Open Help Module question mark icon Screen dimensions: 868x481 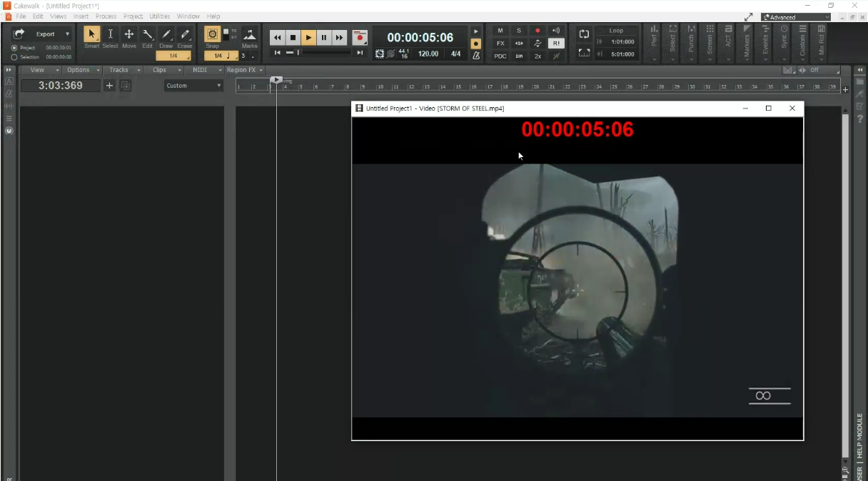860,119
